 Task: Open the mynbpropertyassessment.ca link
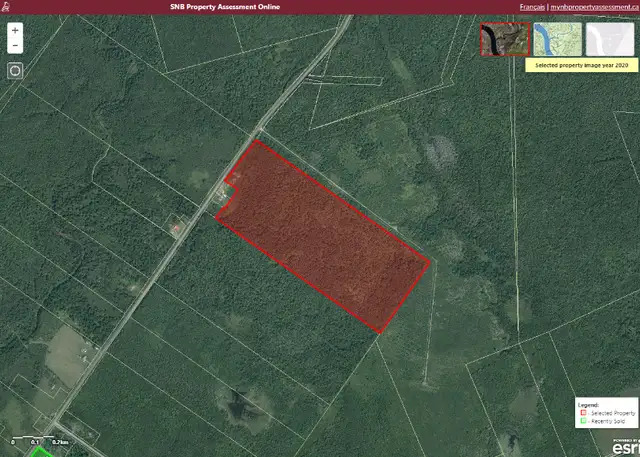coord(595,7)
